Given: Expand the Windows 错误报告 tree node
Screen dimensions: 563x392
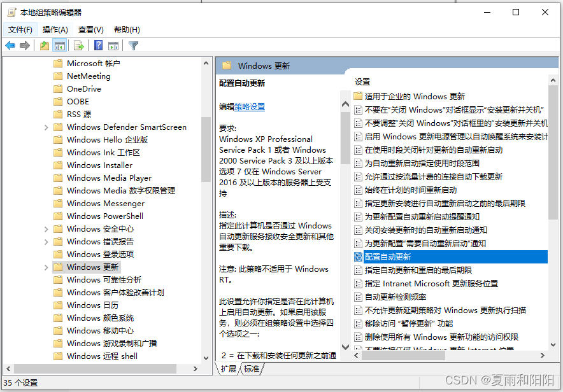Looking at the screenshot, I should pyautogui.click(x=46, y=242).
